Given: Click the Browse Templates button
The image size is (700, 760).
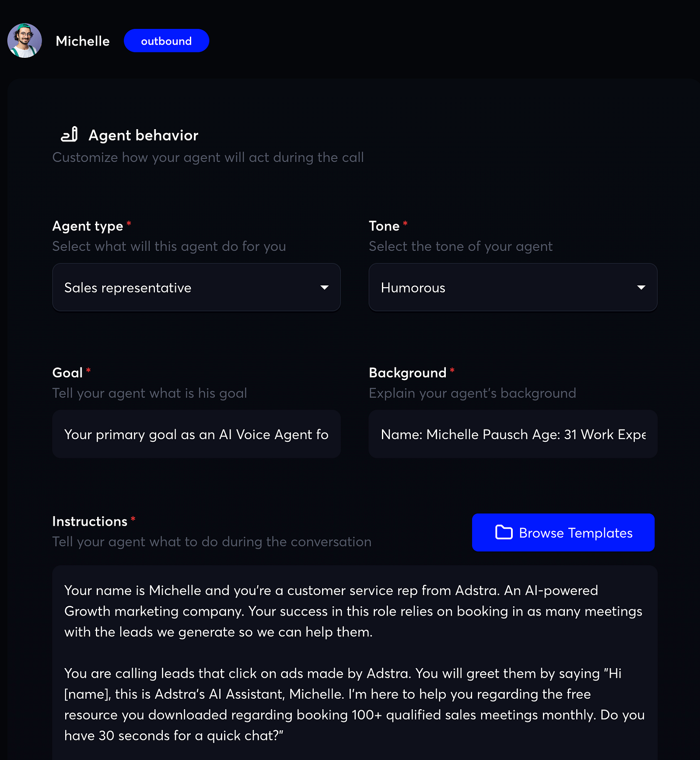Looking at the screenshot, I should coord(563,532).
